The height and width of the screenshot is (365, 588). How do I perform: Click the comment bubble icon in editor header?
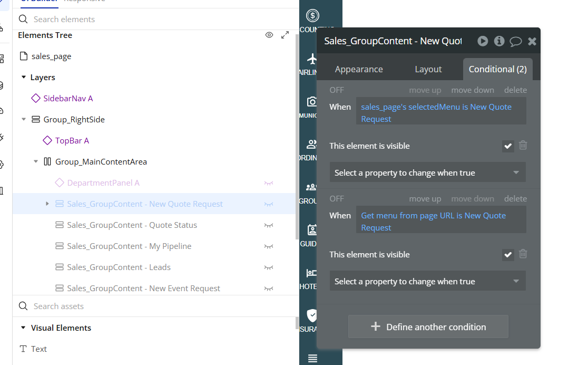coord(516,41)
